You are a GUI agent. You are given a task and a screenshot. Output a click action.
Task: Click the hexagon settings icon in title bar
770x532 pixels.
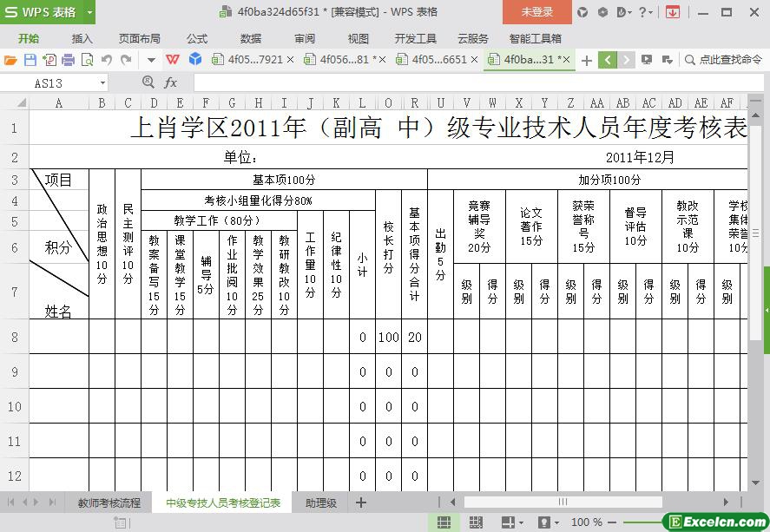click(602, 12)
